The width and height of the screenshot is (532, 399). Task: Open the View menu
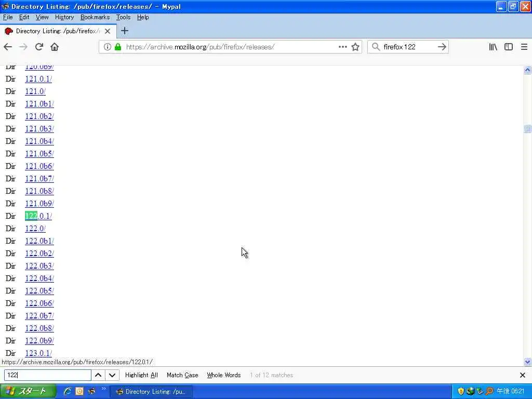point(42,17)
